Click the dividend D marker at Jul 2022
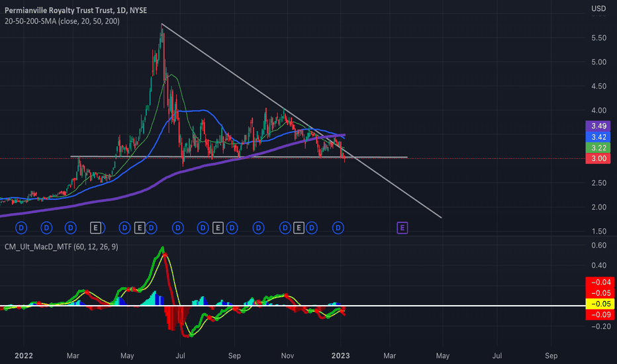The width and height of the screenshot is (617, 364). 178,228
